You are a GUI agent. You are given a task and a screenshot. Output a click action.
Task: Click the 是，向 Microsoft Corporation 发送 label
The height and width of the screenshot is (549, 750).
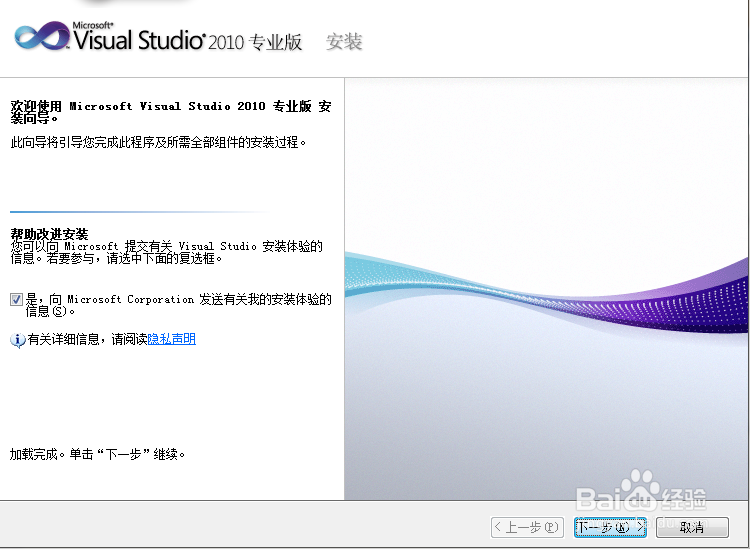point(178,305)
